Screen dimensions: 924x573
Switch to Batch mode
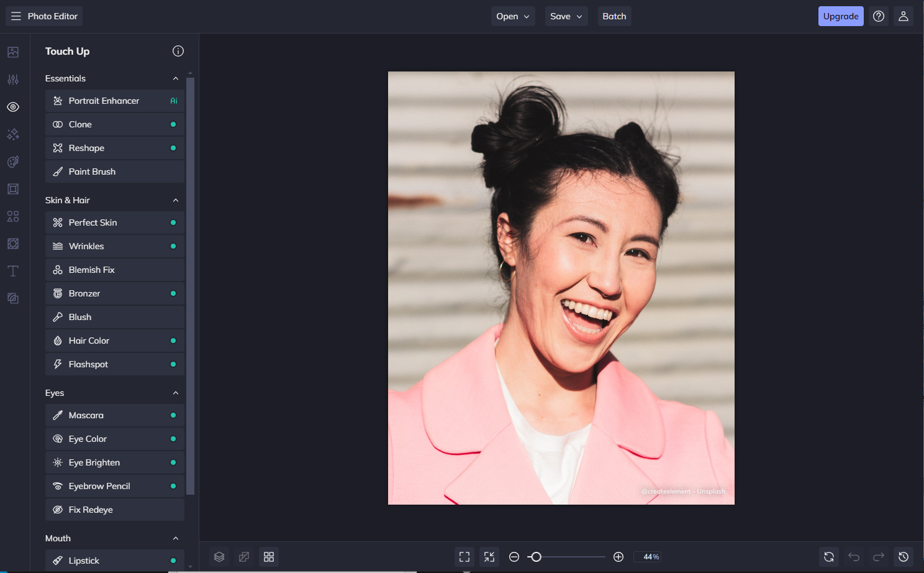tap(614, 16)
